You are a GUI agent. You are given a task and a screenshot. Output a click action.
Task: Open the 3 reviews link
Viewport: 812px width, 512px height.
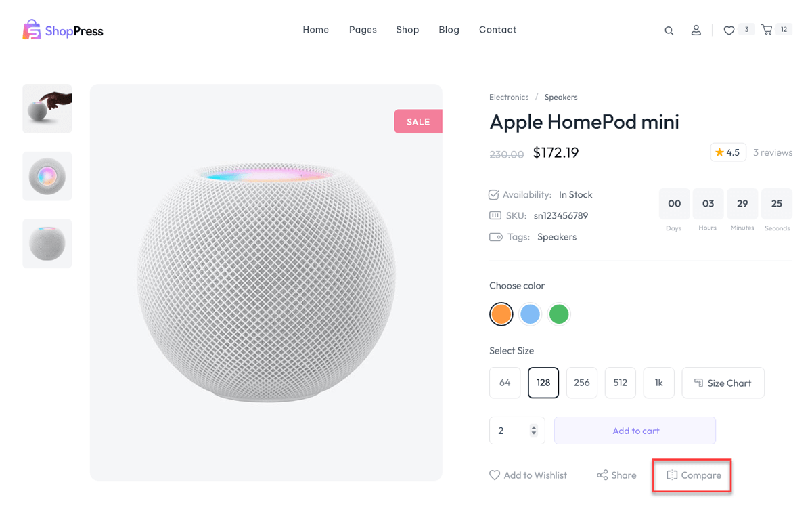click(x=773, y=152)
